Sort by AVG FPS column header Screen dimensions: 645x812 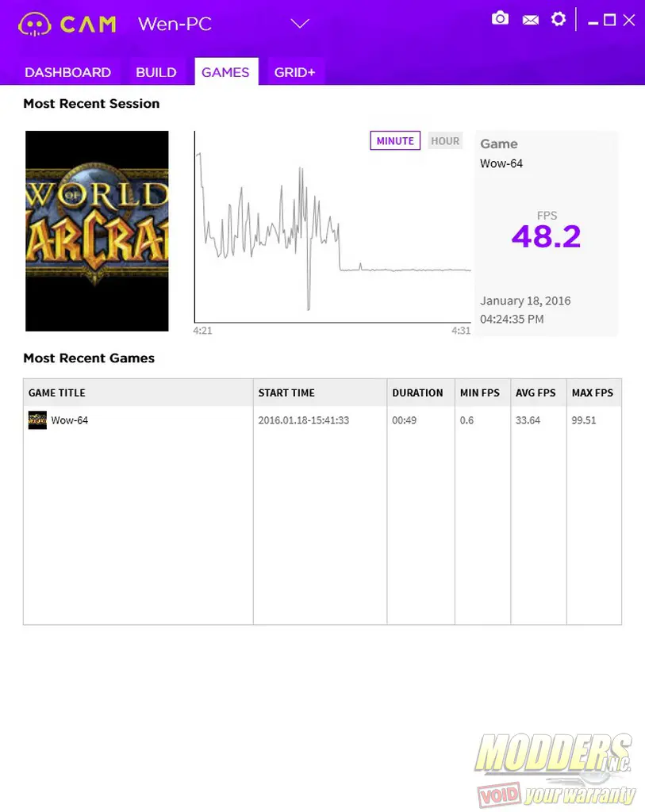[536, 393]
